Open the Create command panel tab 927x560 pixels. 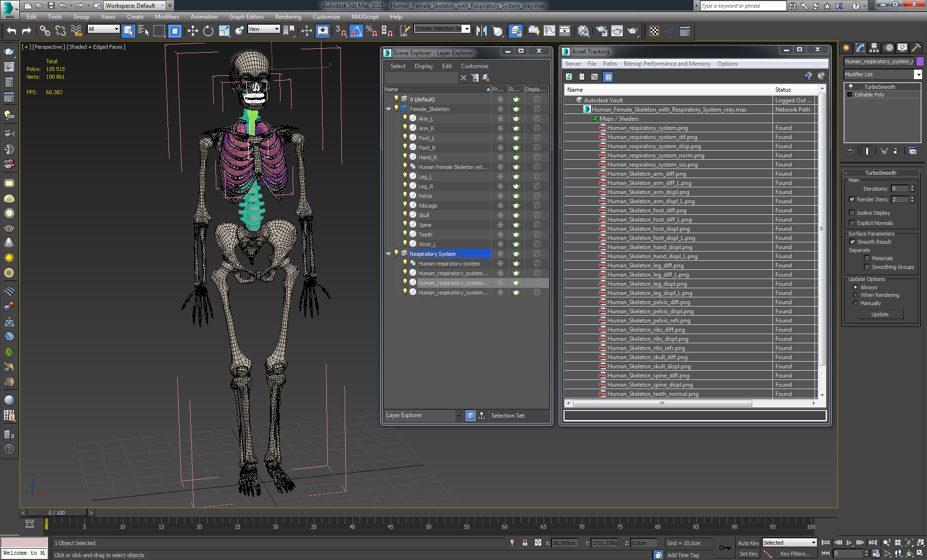tap(846, 47)
